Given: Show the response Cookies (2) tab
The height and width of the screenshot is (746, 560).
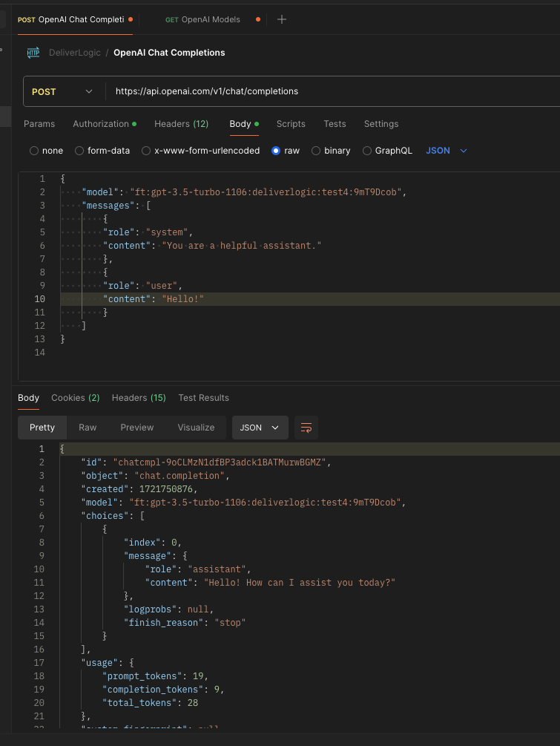Looking at the screenshot, I should coord(75,398).
